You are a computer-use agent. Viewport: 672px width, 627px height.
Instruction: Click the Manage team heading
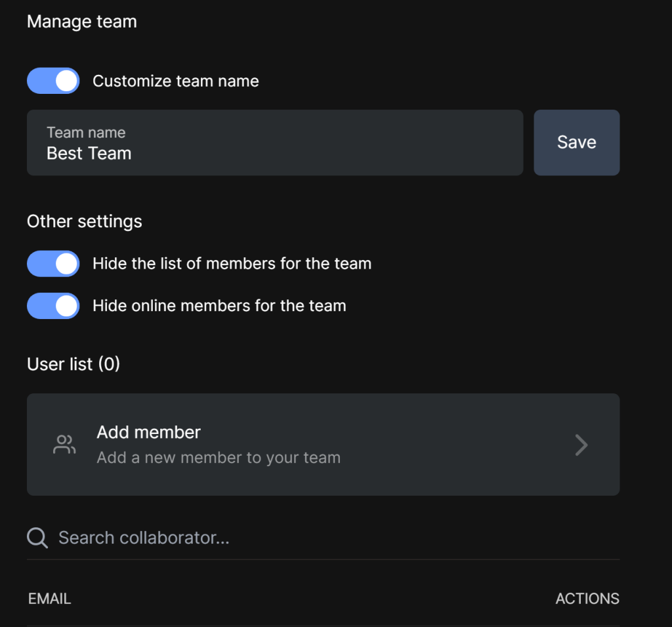tap(82, 22)
